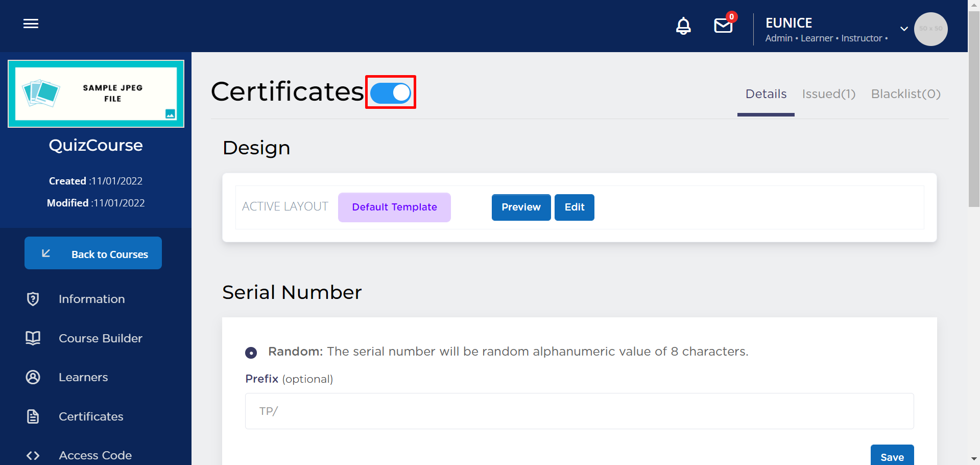The width and height of the screenshot is (980, 465).
Task: Click the Course Builder book icon
Action: 33,338
